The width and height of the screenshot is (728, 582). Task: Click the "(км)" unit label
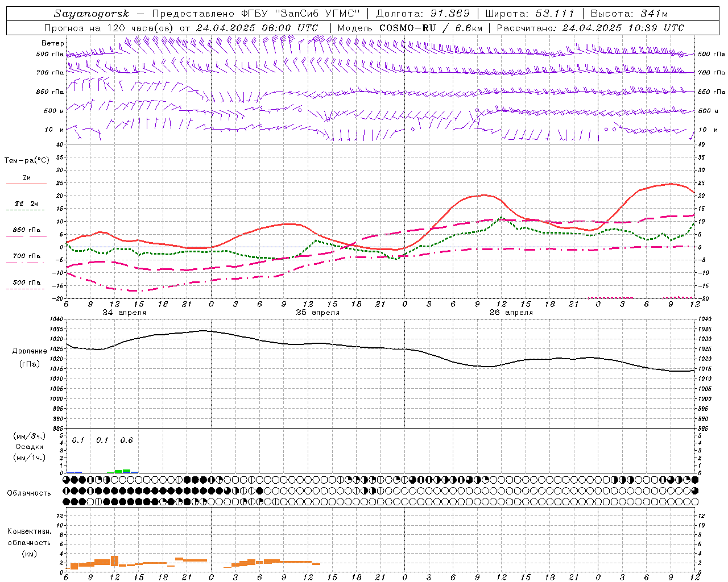tap(29, 553)
